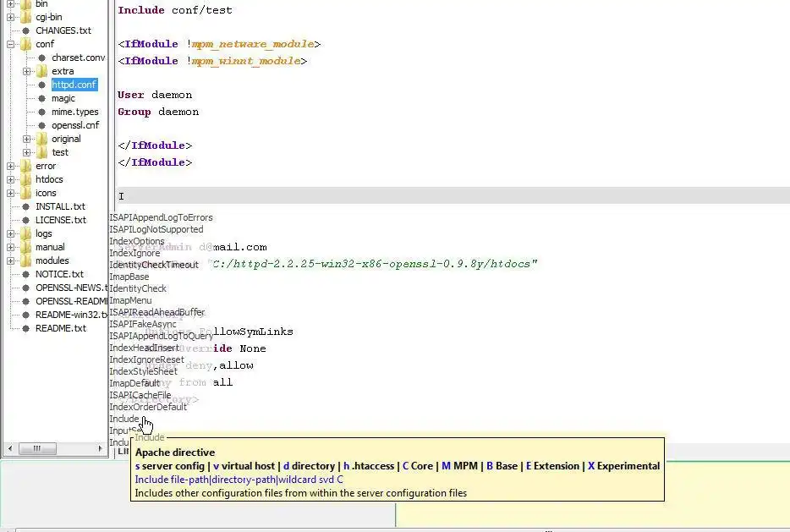Click the bullet icon beside NOTICE.txt
The height and width of the screenshot is (532, 790).
point(25,275)
